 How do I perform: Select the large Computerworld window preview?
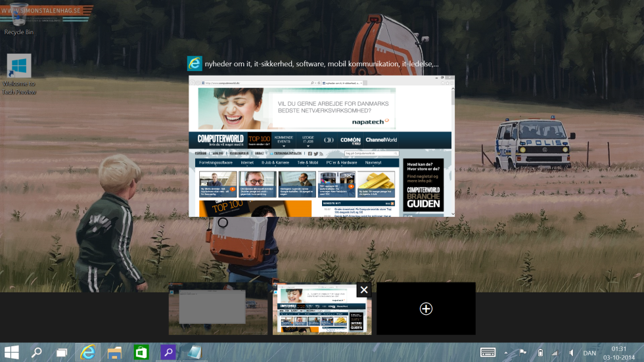coord(321,146)
